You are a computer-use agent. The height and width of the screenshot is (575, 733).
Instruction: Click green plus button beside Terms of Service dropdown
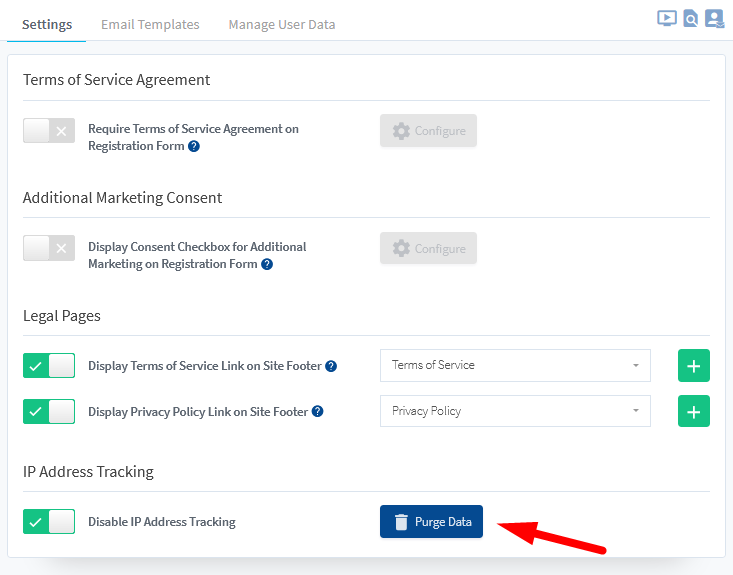click(x=693, y=365)
